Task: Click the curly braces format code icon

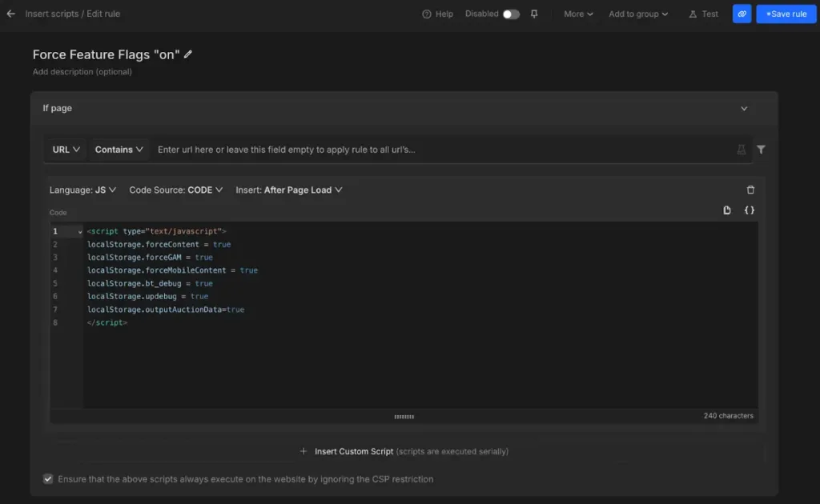Action: (x=750, y=210)
